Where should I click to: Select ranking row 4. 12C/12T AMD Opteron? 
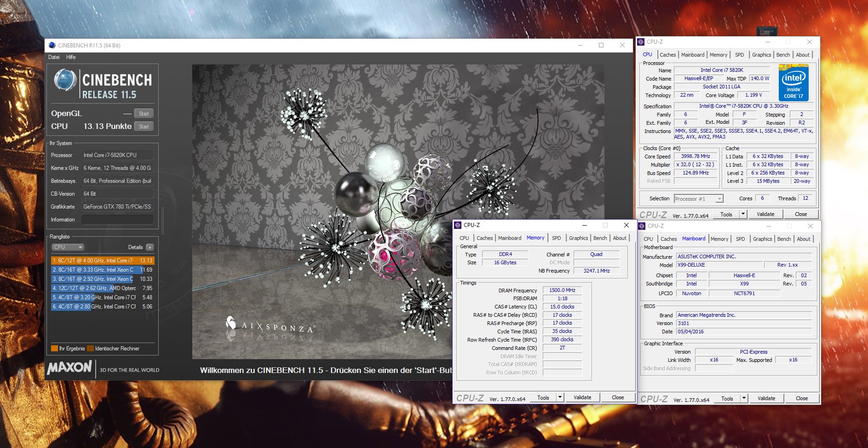102,288
